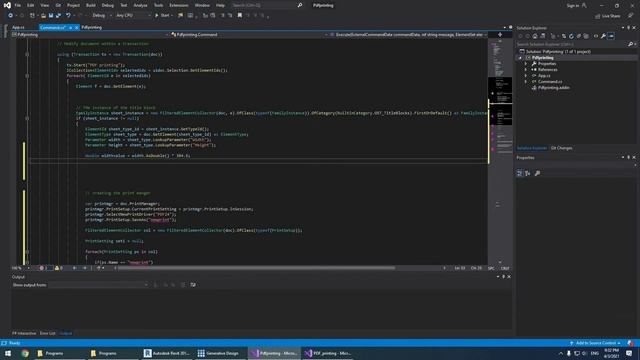Click the Live Share icon
Image resolution: width=640 pixels, height=360 pixels.
tap(607, 16)
